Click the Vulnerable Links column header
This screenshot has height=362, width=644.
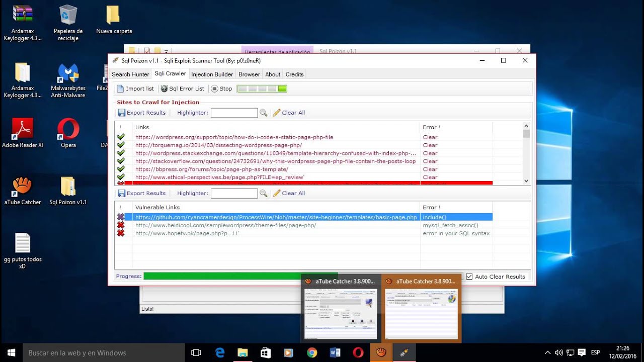click(276, 207)
